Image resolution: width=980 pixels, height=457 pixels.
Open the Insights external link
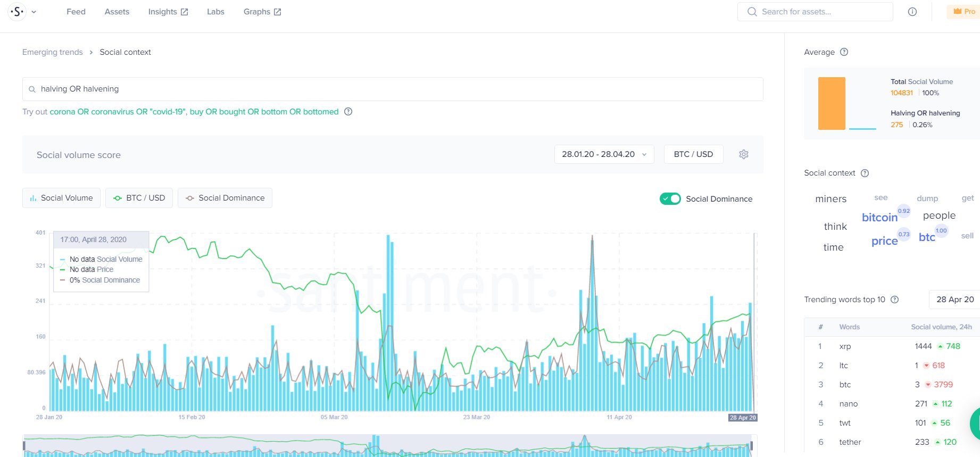[168, 12]
